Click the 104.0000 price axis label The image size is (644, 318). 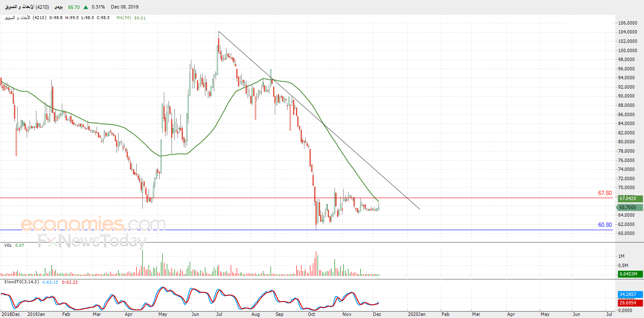(x=628, y=32)
